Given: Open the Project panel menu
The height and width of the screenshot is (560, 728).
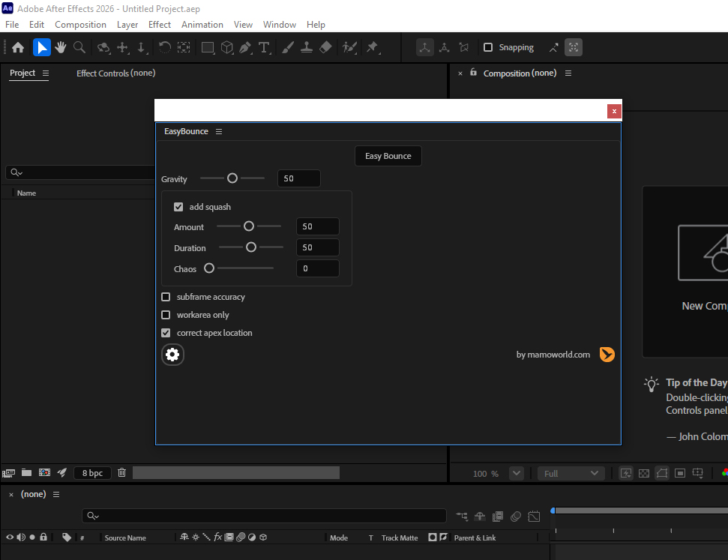Looking at the screenshot, I should tap(46, 73).
